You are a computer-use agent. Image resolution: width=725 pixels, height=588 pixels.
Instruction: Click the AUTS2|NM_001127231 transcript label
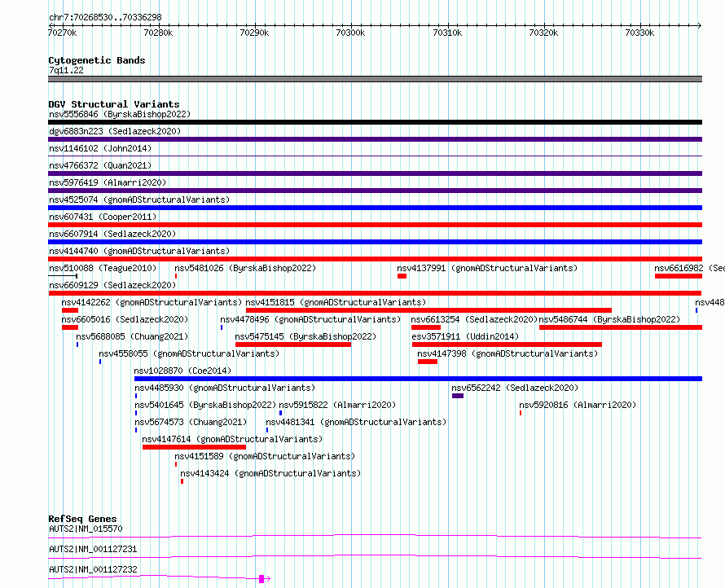pyautogui.click(x=93, y=549)
